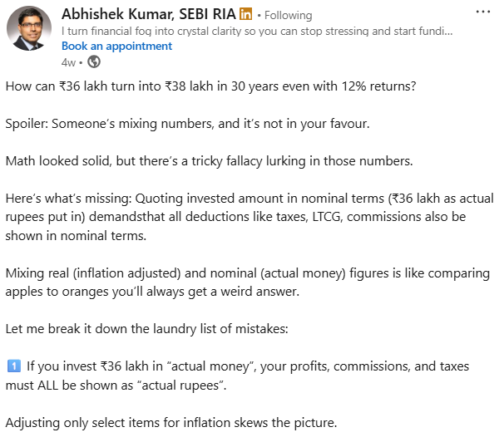
Task: Click the globe public visibility icon
Action: click(x=94, y=61)
